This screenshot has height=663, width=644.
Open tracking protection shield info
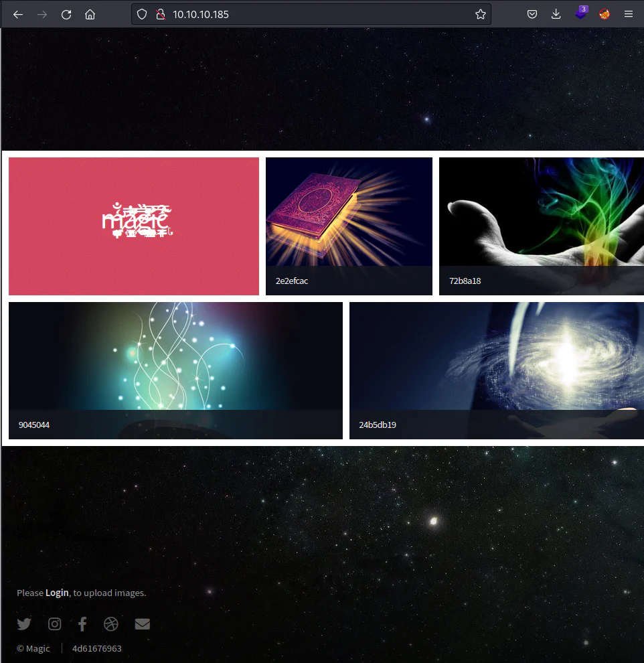(142, 14)
